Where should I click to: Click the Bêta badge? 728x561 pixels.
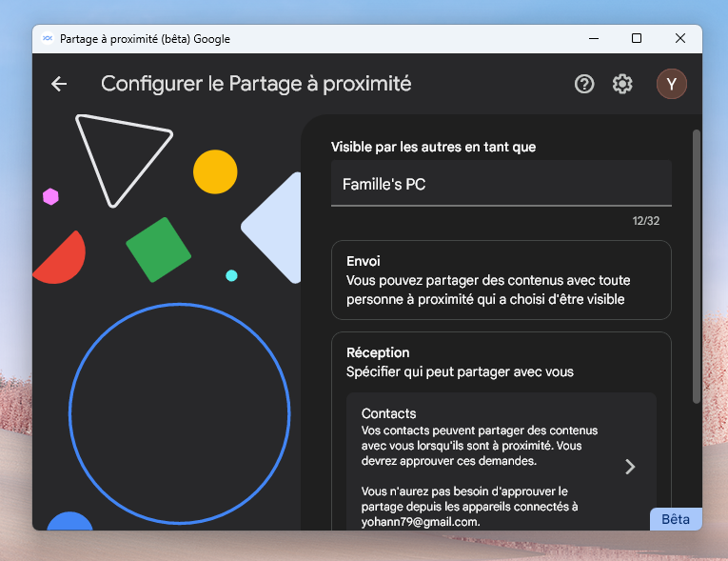point(676,519)
